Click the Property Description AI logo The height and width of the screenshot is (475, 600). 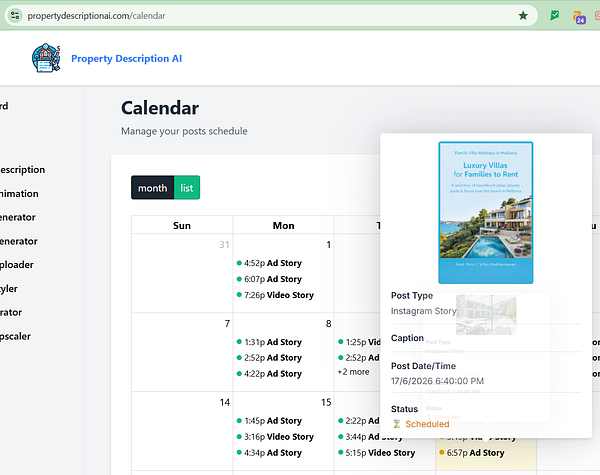(x=46, y=58)
